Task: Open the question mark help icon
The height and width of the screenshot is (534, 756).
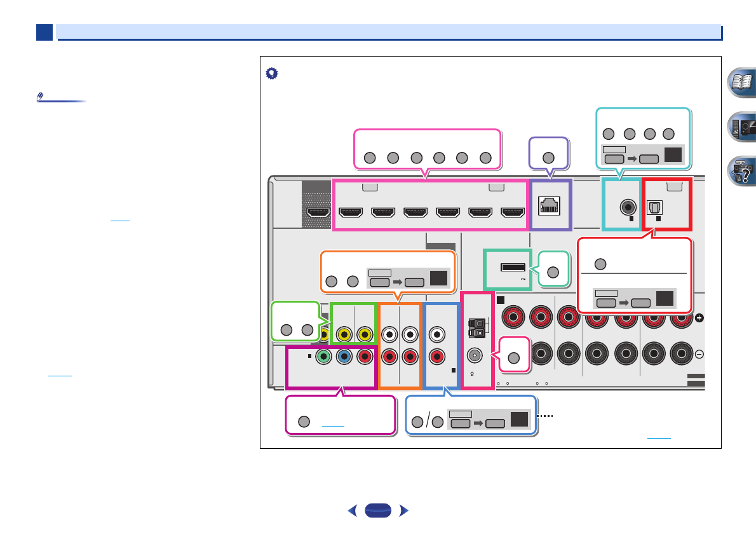Action: (x=740, y=169)
